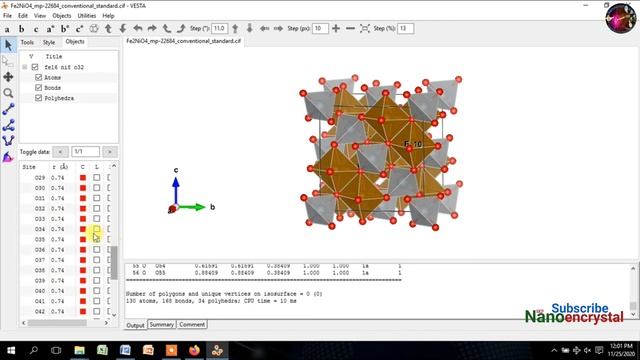This screenshot has width=640, height=360.
Task: Select the bond distance tool
Action: 8,109
